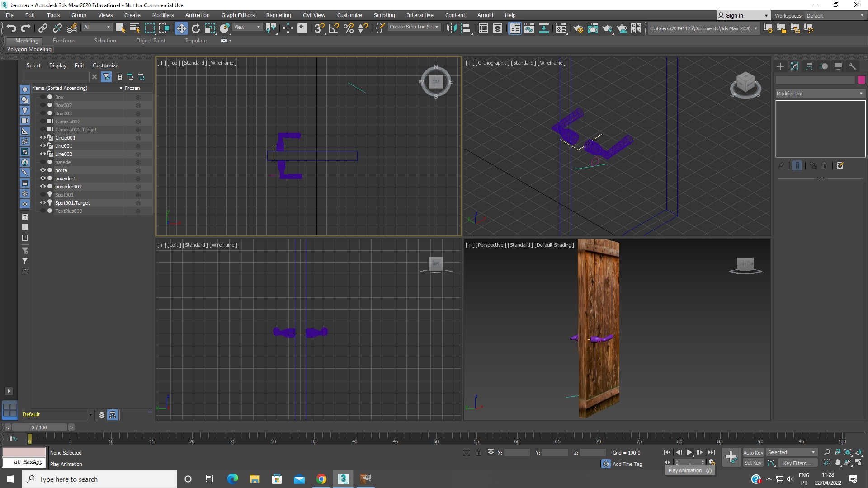868x488 pixels.
Task: Open Select by Name dialog icon
Action: tap(135, 28)
